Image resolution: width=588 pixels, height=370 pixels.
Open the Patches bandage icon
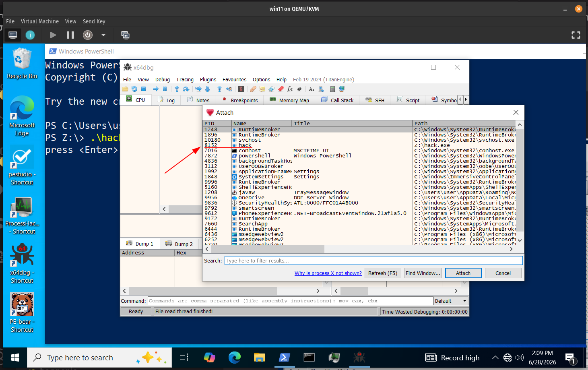[253, 89]
